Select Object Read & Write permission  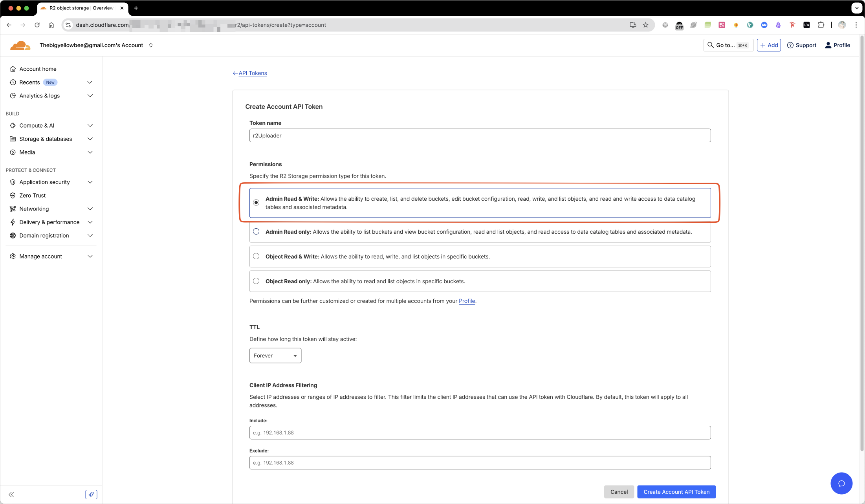click(x=256, y=257)
